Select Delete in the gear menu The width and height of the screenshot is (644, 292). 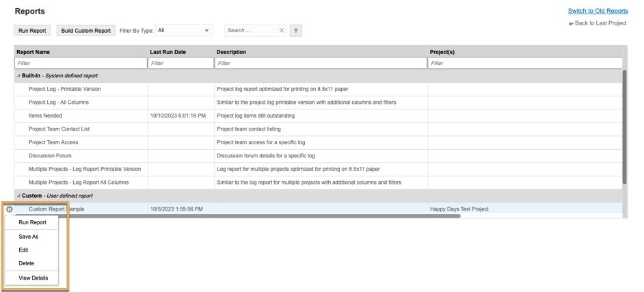click(x=27, y=263)
